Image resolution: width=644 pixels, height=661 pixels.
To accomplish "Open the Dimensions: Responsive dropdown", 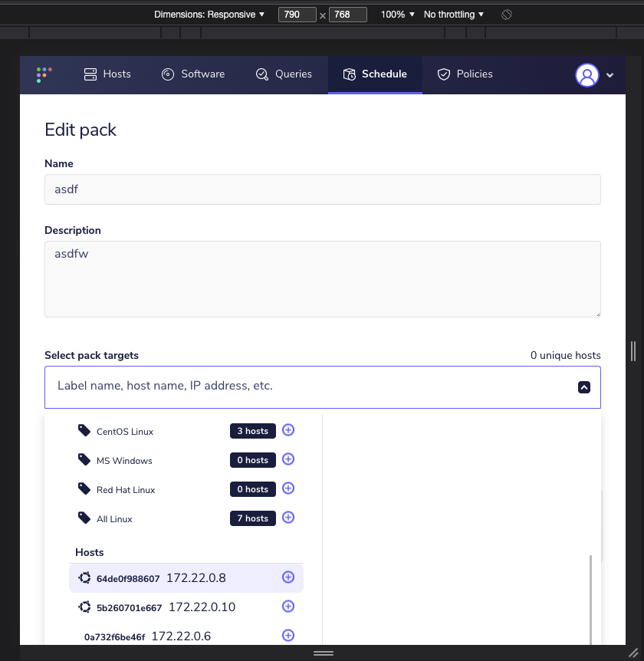I will coord(209,15).
